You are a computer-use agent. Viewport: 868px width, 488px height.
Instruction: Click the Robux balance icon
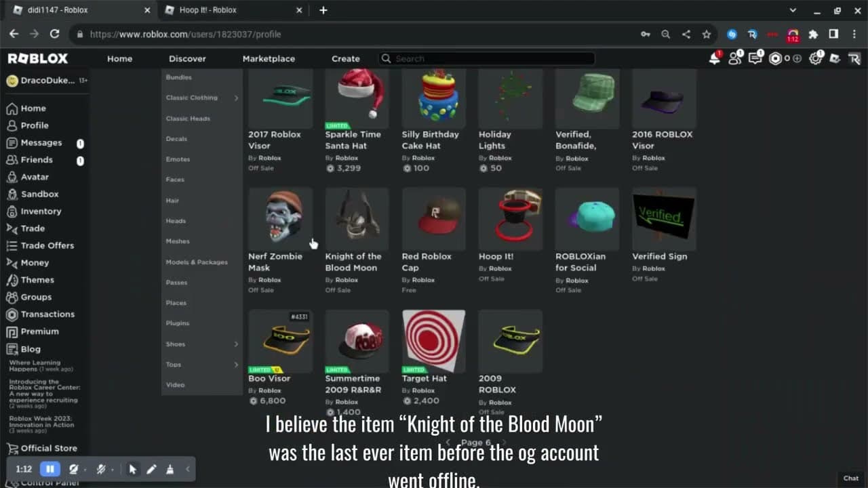pos(775,59)
